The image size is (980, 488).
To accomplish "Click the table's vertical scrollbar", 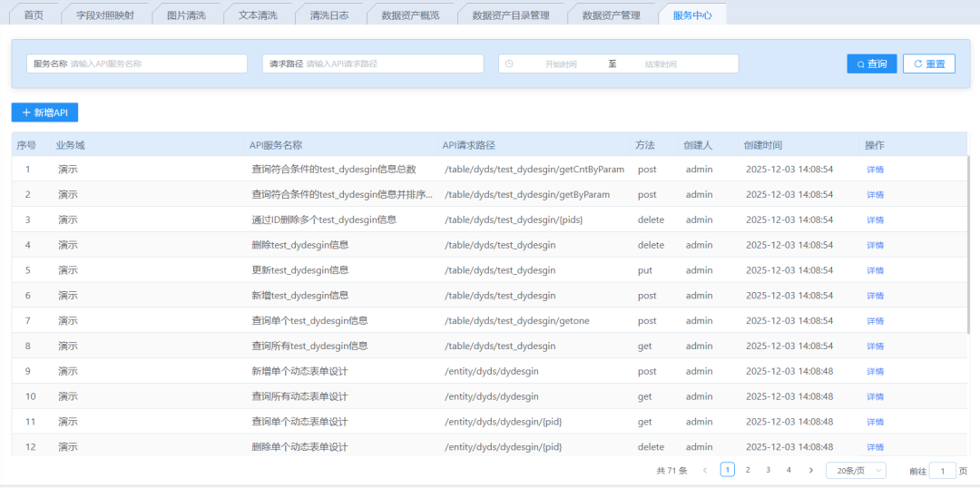I will pos(969,244).
